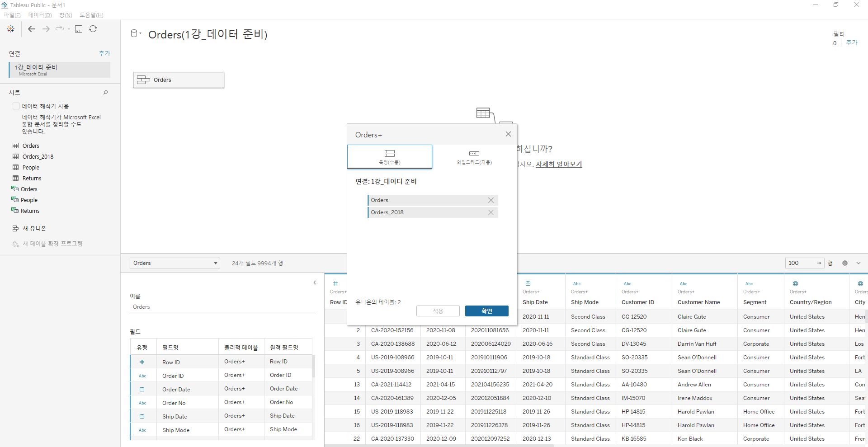Select the Returns named-range entry at the bottom of the list
868x447 pixels.
coord(30,211)
